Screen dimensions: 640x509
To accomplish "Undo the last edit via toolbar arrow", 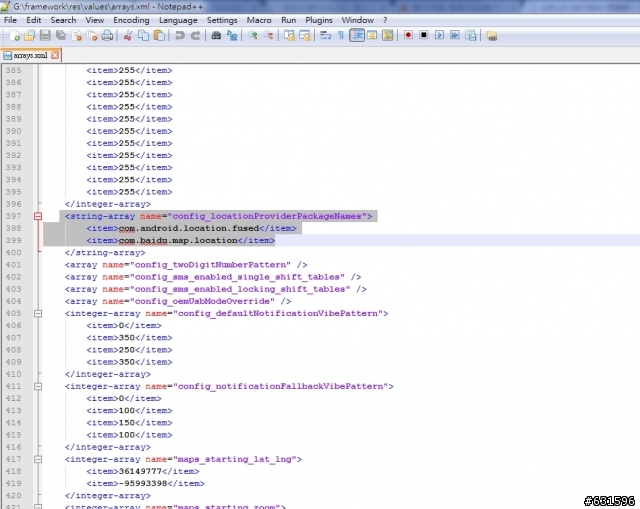I will tap(180, 36).
